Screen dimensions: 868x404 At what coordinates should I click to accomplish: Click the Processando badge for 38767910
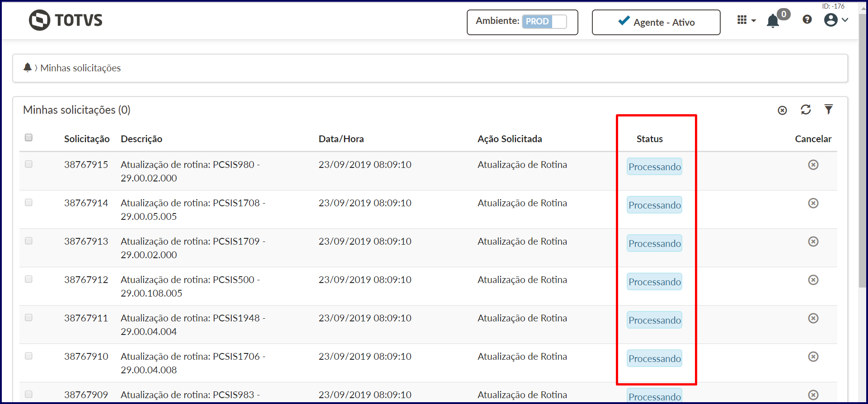pos(654,358)
